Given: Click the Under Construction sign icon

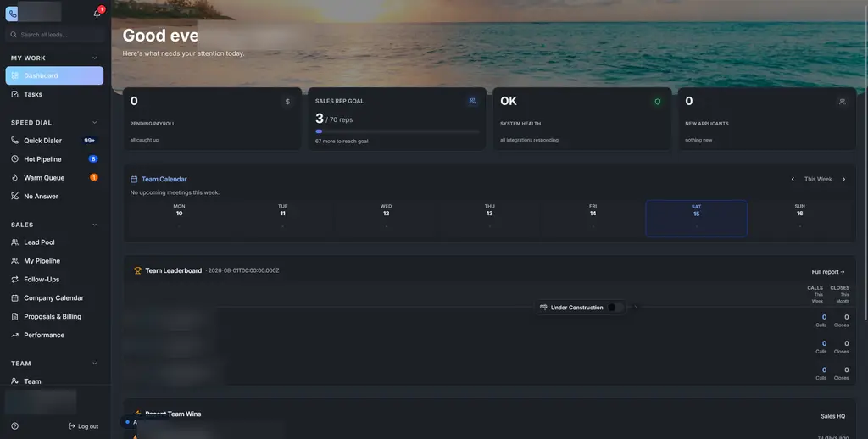Looking at the screenshot, I should click(543, 308).
